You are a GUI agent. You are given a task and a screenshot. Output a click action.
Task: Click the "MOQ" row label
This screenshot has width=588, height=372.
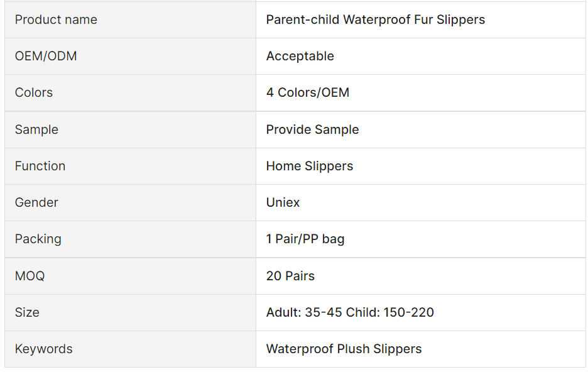coord(30,276)
